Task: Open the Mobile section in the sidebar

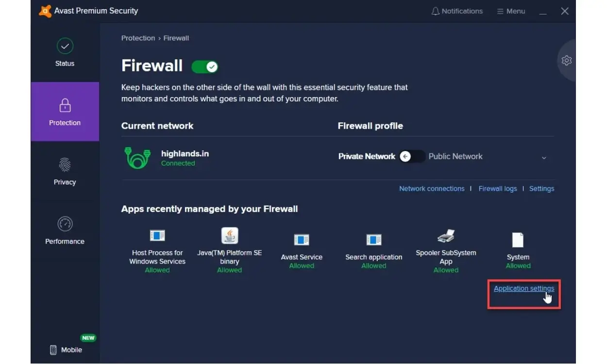Action: click(x=65, y=349)
